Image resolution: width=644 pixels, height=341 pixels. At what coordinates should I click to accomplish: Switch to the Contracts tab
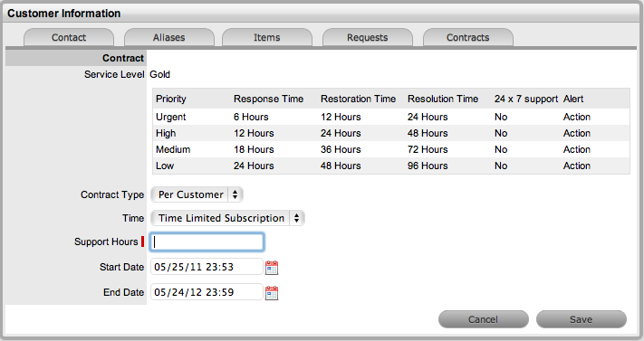(x=467, y=37)
